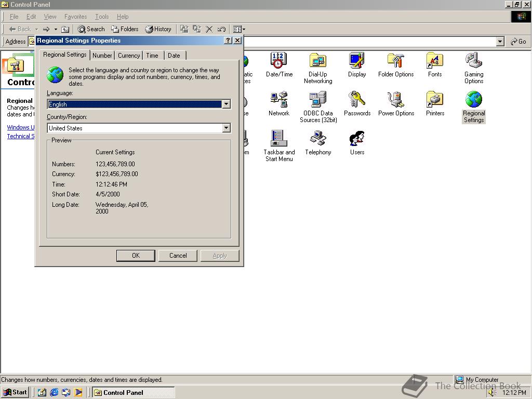This screenshot has height=399, width=532.
Task: Open the Forward button history dropdown arrow
Action: pos(56,29)
